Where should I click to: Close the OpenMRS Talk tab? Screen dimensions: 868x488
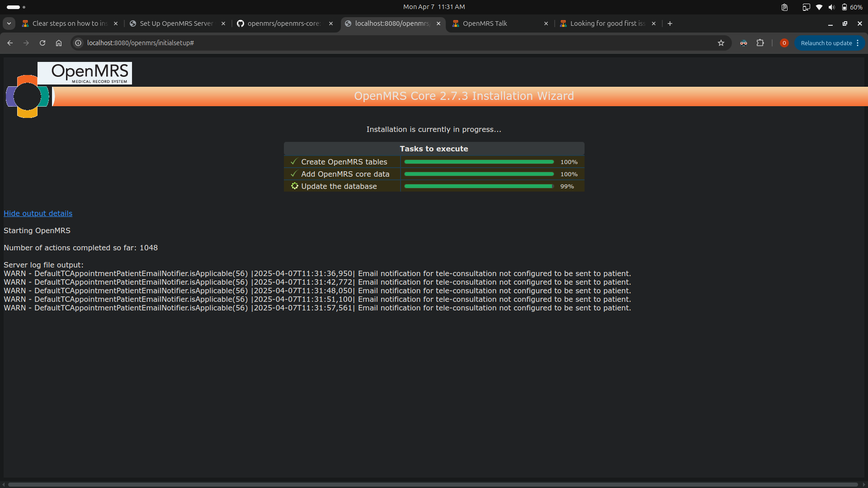pyautogui.click(x=546, y=23)
